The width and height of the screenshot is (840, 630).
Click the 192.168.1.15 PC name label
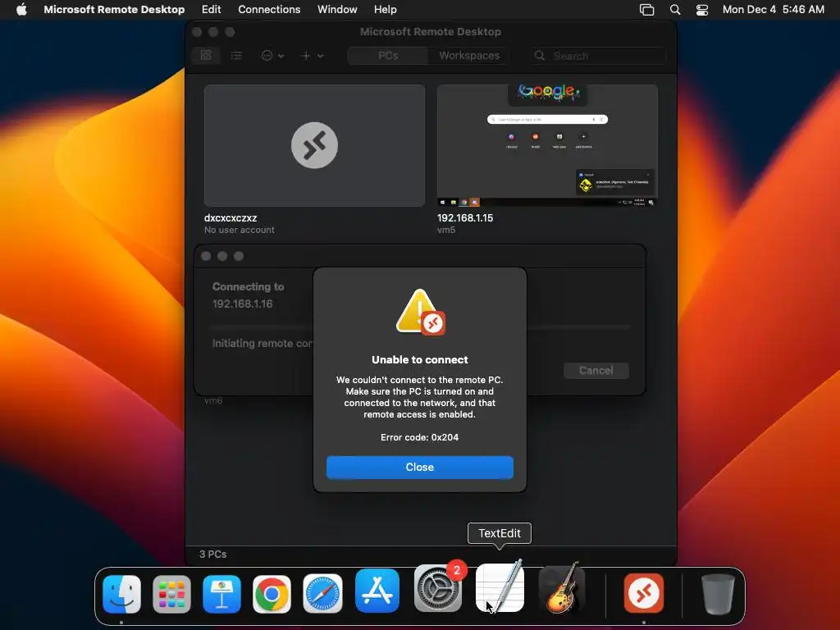point(465,218)
